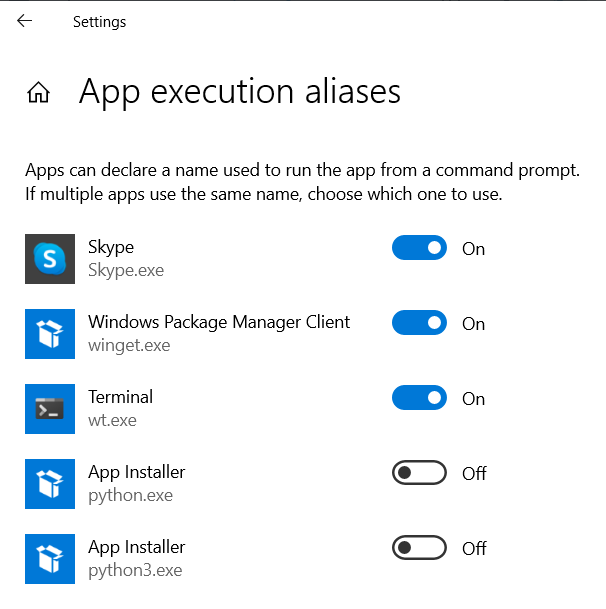
Task: Click the On label beside winget.exe
Action: pyautogui.click(x=474, y=324)
